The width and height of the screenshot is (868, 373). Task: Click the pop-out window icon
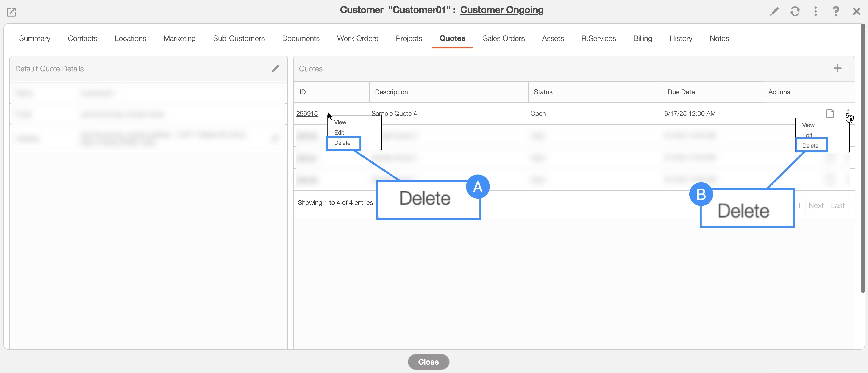(x=11, y=12)
